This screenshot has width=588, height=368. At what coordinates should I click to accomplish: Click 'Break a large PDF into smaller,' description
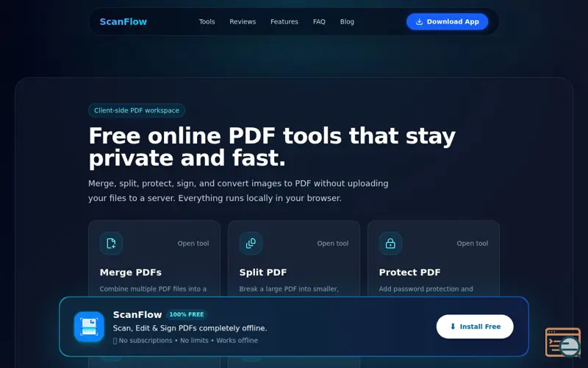[x=289, y=289]
